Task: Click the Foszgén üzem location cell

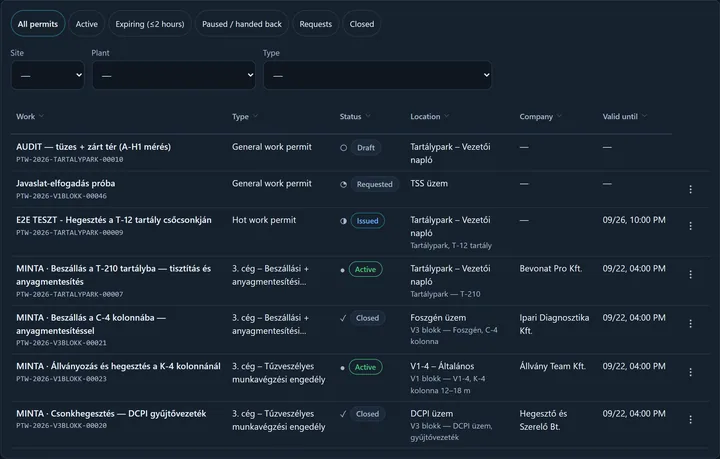Action: [438, 318]
